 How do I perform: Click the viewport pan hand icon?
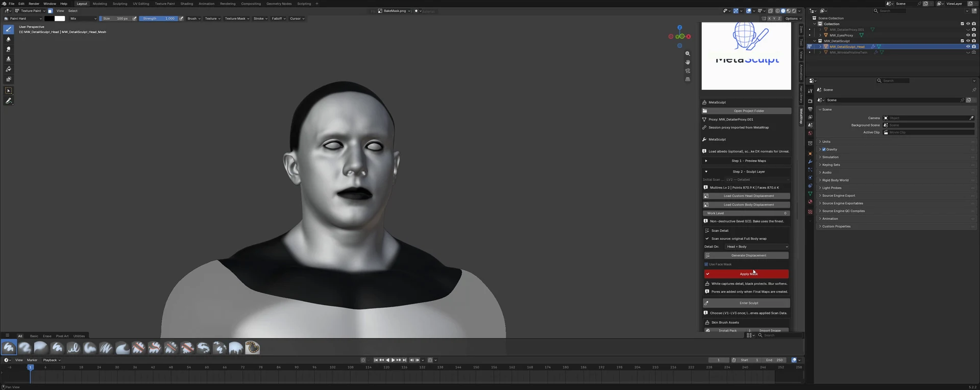688,62
